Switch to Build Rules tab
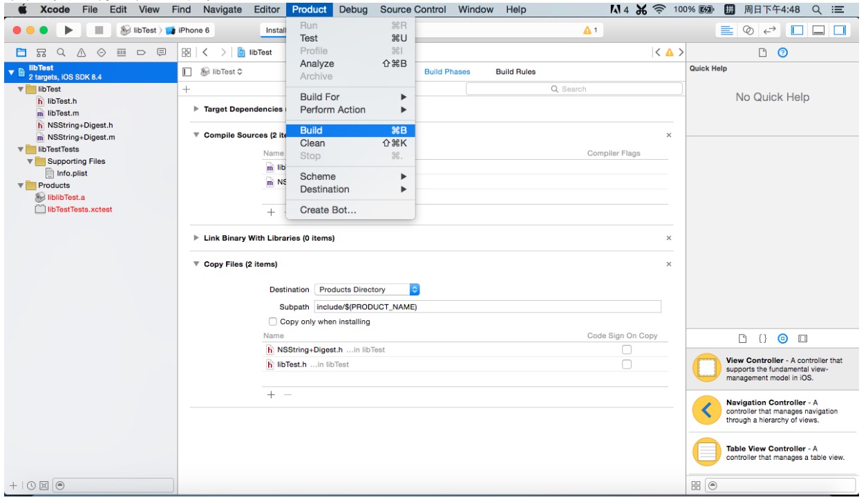868x502 pixels. click(516, 72)
